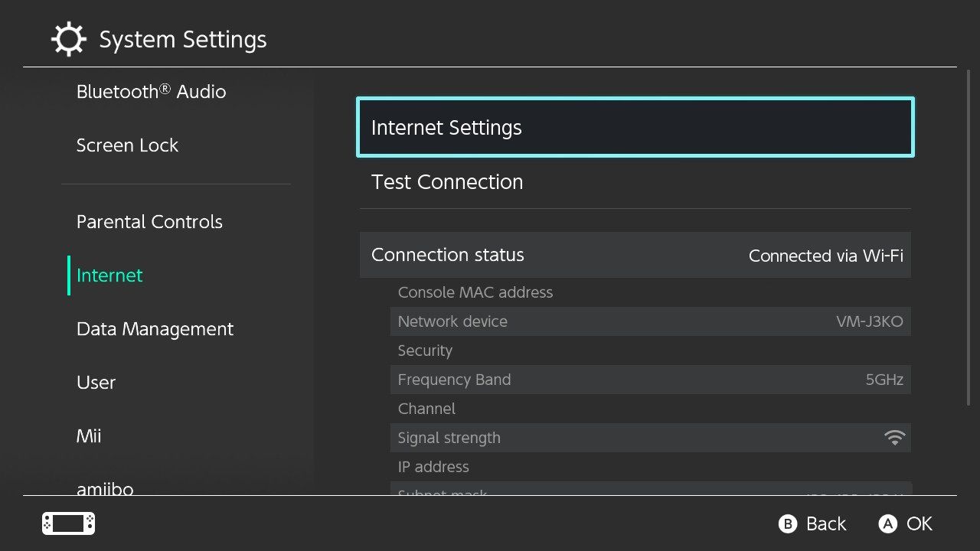Click the Switch console icon at bottom-left
Viewport: 980px width, 551px height.
click(68, 523)
